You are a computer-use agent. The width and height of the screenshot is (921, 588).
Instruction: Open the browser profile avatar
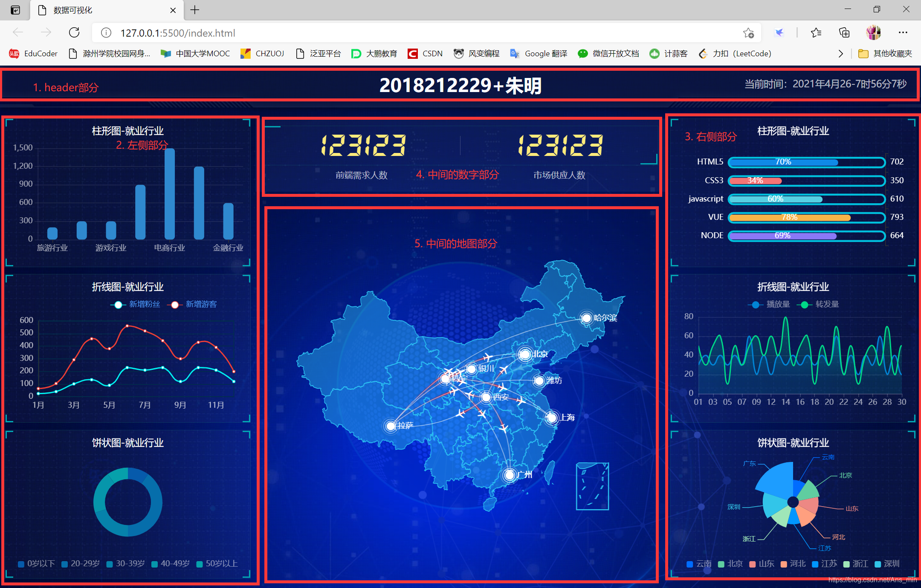pyautogui.click(x=873, y=32)
